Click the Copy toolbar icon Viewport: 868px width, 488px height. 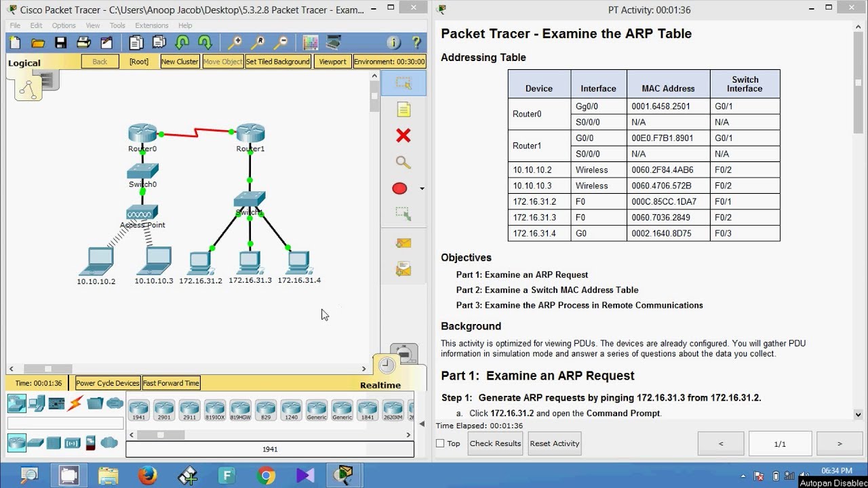point(136,43)
